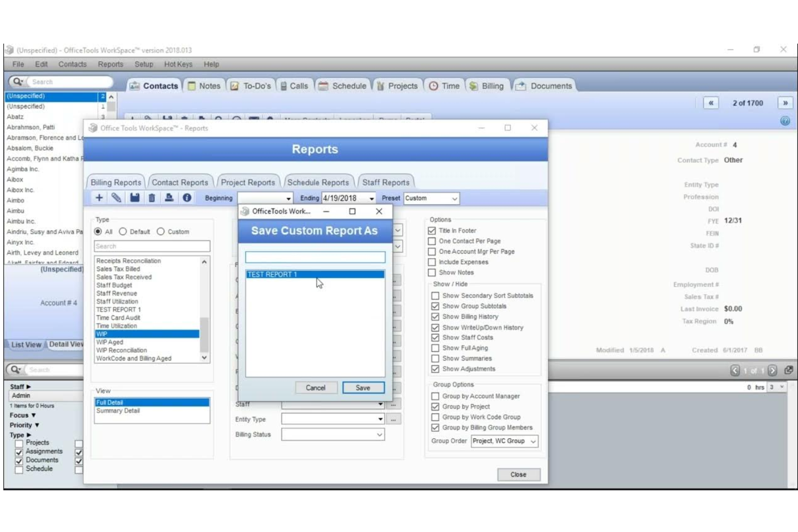Click the blue help question icon
This screenshot has width=798, height=532.
[x=785, y=121]
